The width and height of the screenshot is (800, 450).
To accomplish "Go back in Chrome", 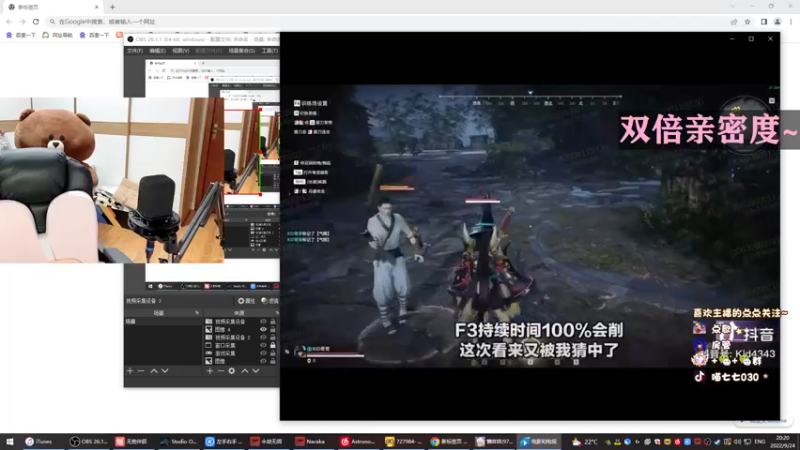I will (9, 21).
